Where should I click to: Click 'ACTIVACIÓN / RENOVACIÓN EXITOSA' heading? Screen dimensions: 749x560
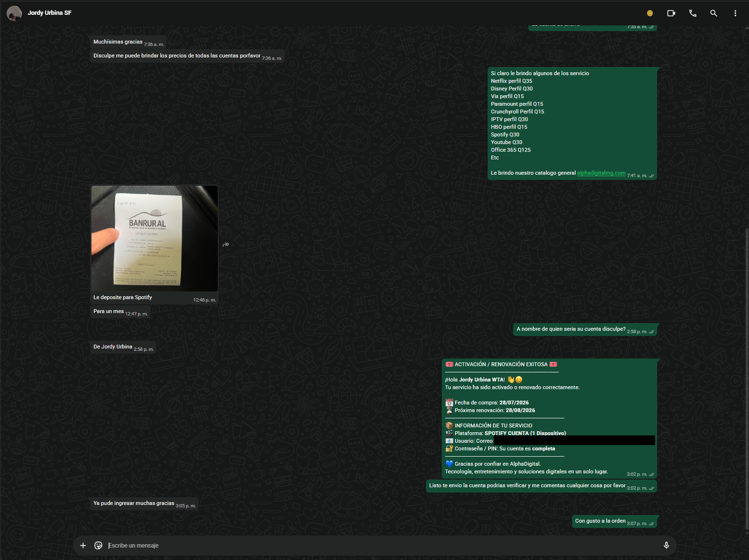coord(501,364)
